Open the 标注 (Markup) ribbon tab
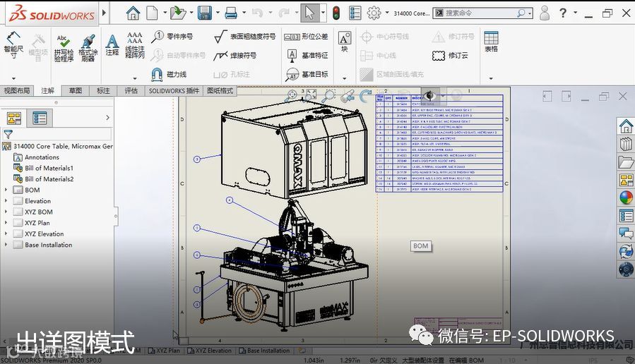 click(103, 90)
